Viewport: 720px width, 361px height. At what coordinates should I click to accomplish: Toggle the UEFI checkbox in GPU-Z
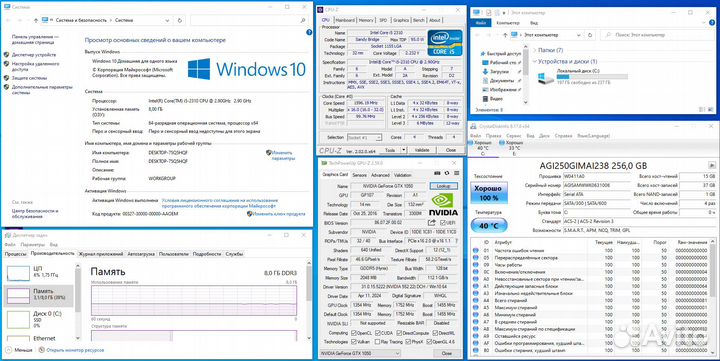point(443,223)
